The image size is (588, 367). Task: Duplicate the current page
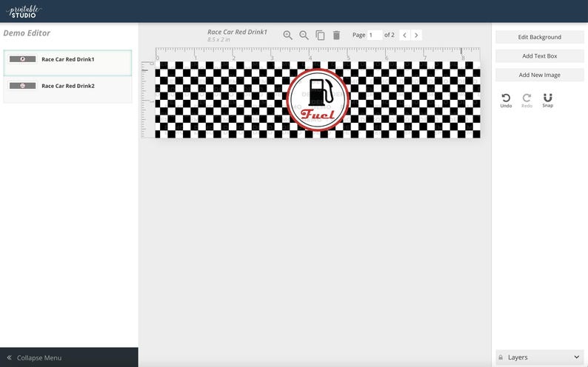(x=320, y=36)
